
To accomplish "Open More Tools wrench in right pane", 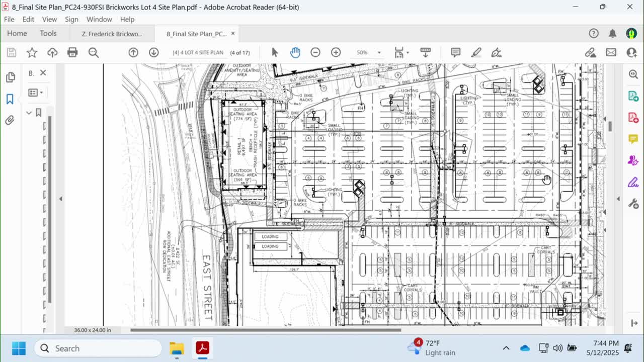I will point(633,203).
